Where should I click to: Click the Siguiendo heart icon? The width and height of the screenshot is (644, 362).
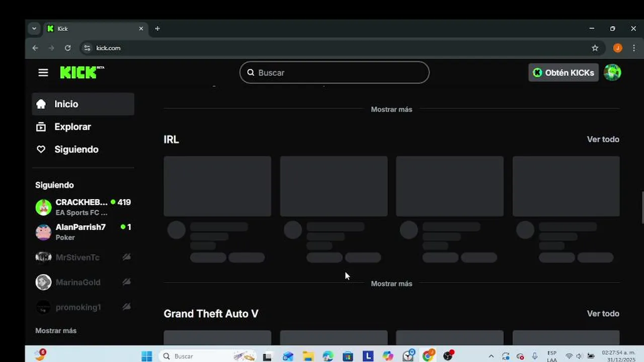click(x=41, y=149)
